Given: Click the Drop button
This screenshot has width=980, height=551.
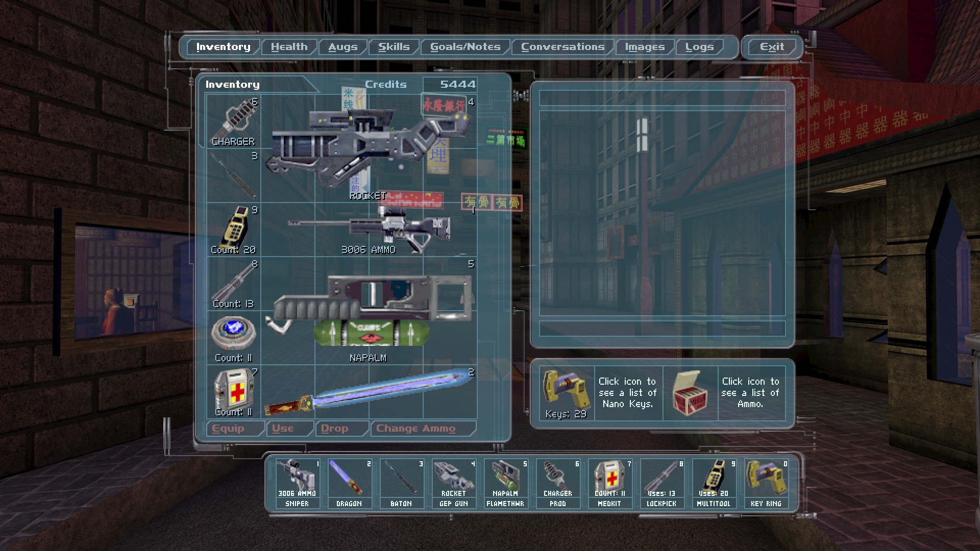Looking at the screenshot, I should (x=335, y=429).
